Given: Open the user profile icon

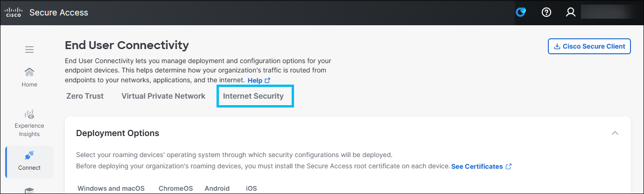Looking at the screenshot, I should point(571,13).
